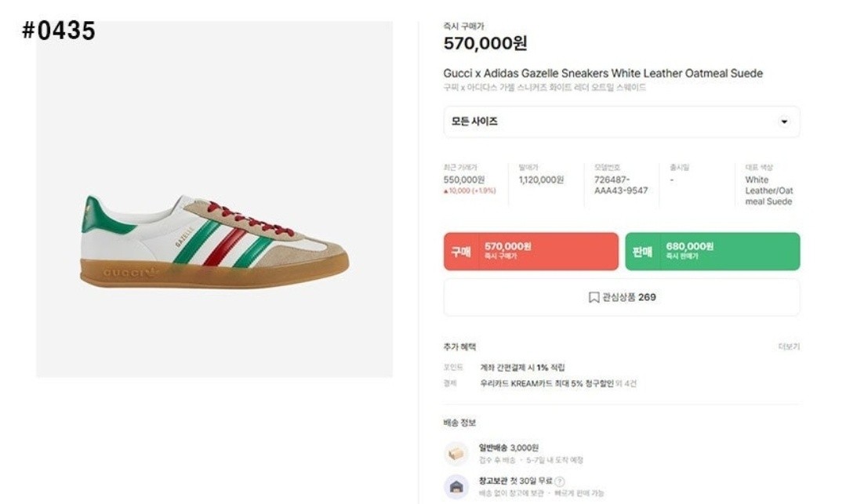Click the box icon for 일반배송
The image size is (846, 504).
(456, 453)
